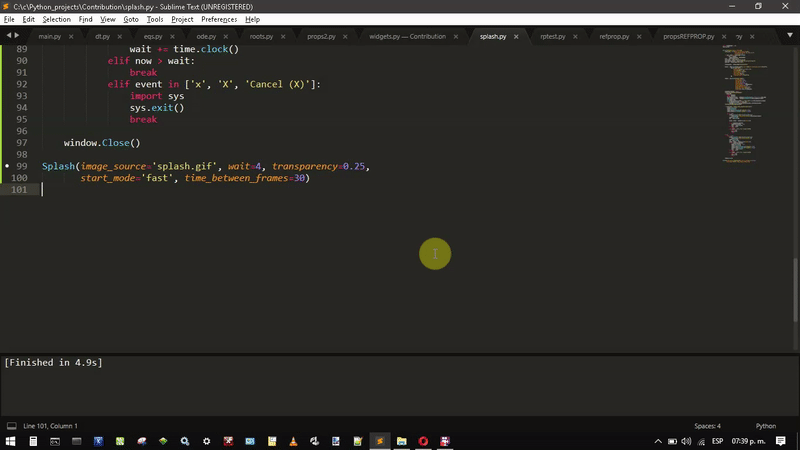Switch to the props2.py tab
800x450 pixels.
321,37
